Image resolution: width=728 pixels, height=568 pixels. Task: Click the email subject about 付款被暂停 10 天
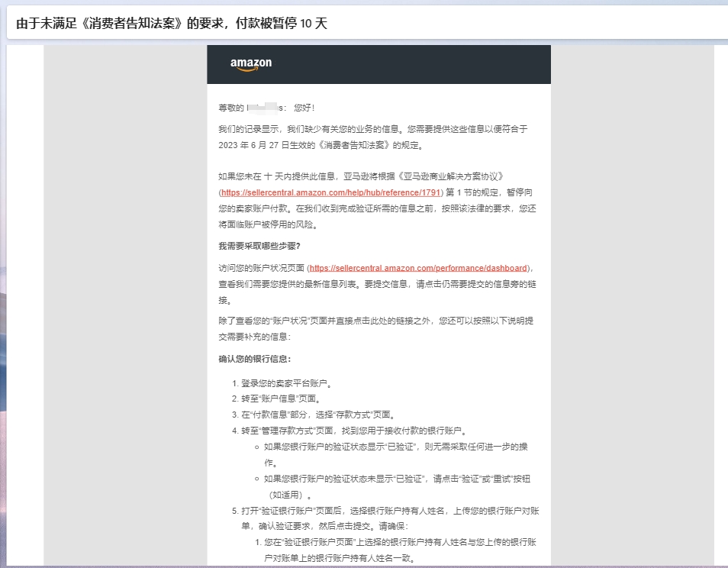click(x=172, y=23)
